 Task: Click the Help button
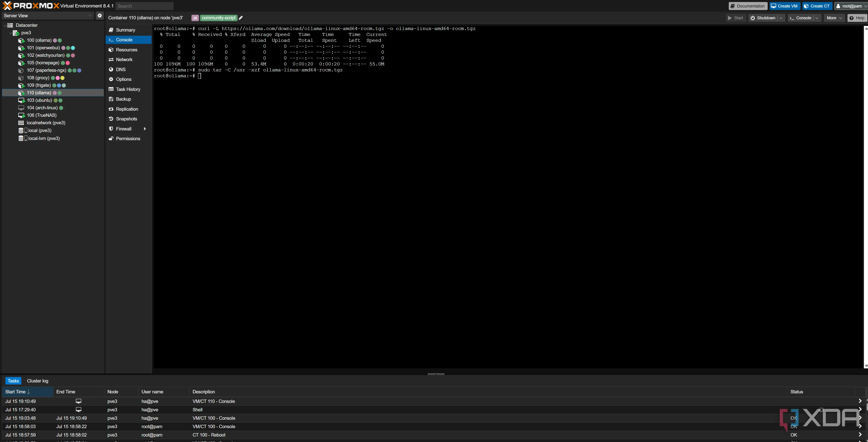[x=857, y=18]
